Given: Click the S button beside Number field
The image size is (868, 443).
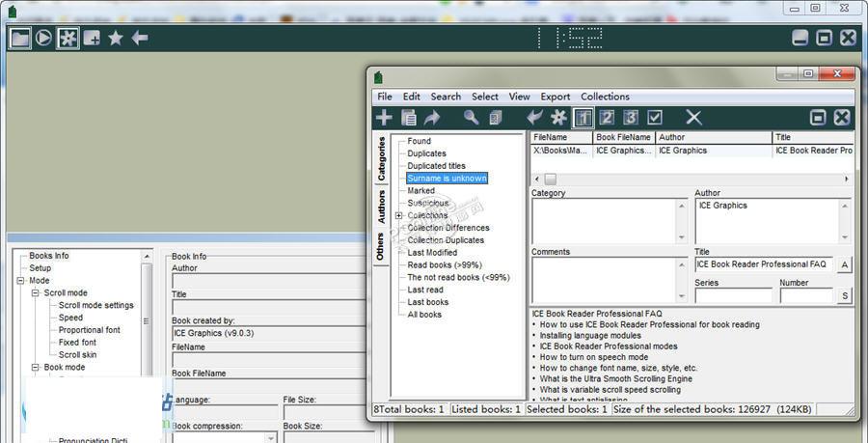Looking at the screenshot, I should (x=844, y=295).
